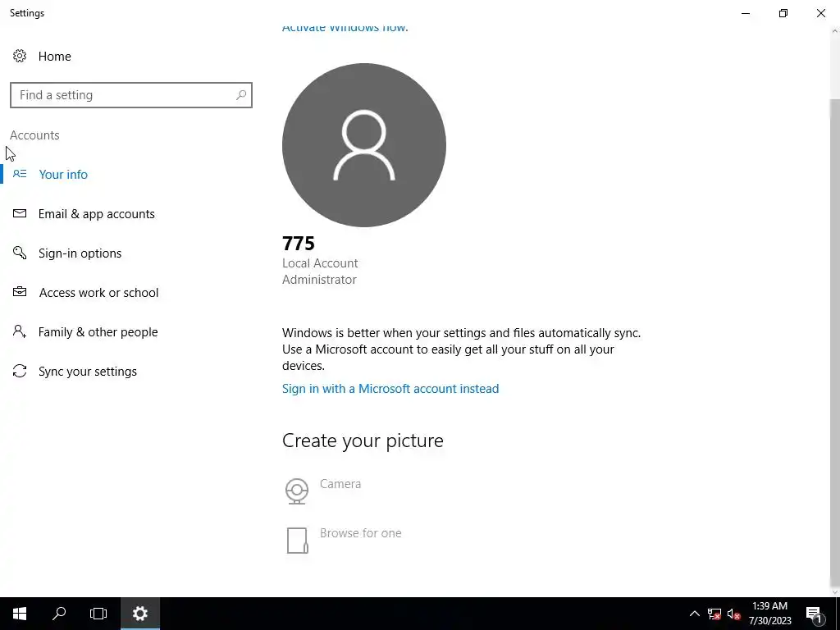Open Task View on taskbar
The height and width of the screenshot is (630, 840).
98,614
